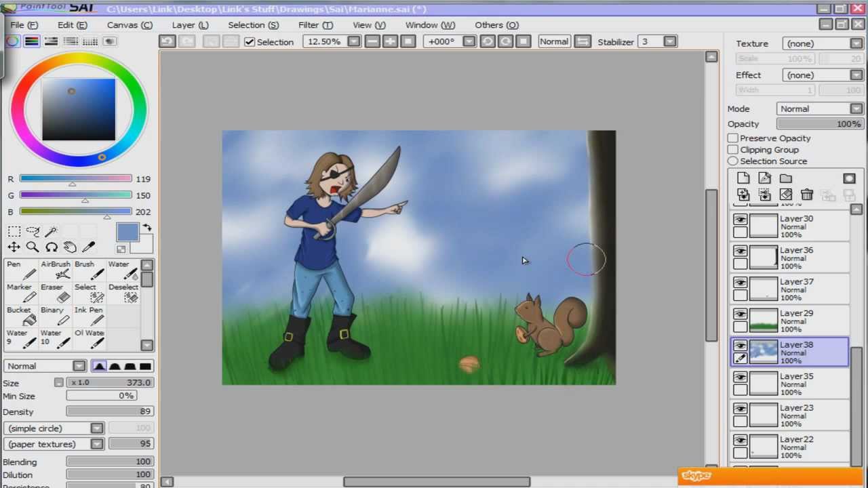
Task: Create a new normal layer
Action: [743, 178]
